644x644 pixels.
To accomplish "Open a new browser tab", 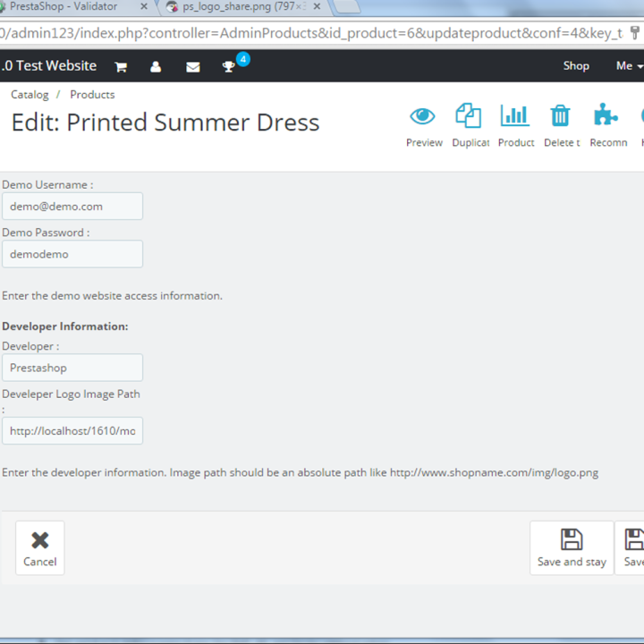I will click(x=346, y=7).
